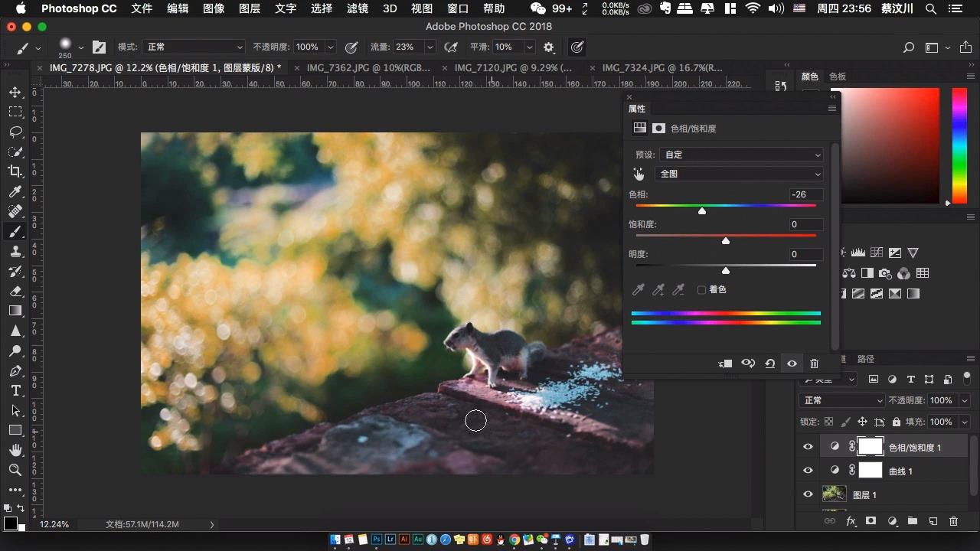Select the Pen tool
The height and width of the screenshot is (551, 980).
tap(15, 370)
